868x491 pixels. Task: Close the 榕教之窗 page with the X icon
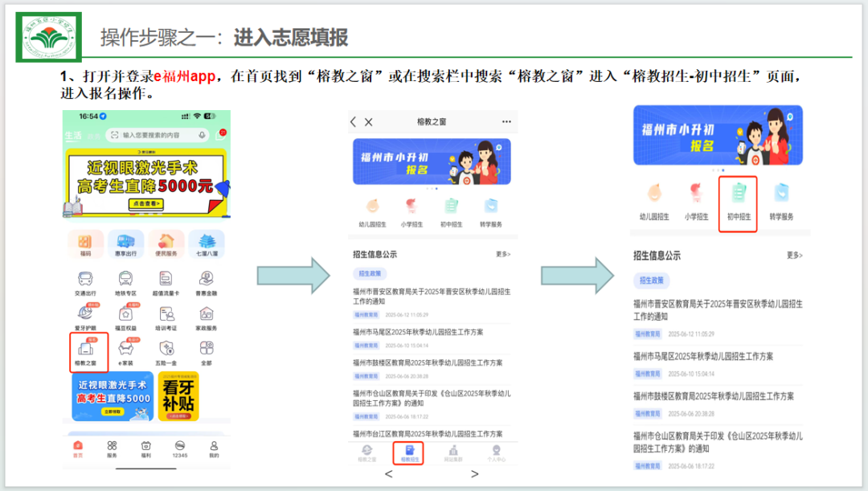(x=369, y=122)
